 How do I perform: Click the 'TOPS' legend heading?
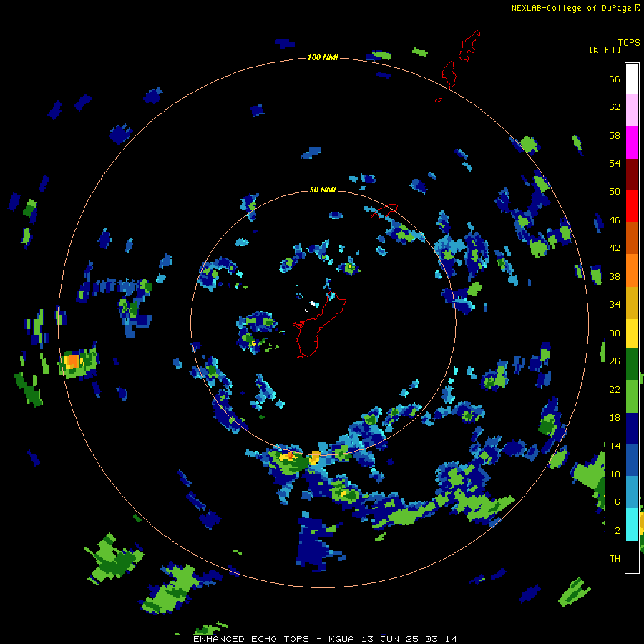click(x=629, y=42)
